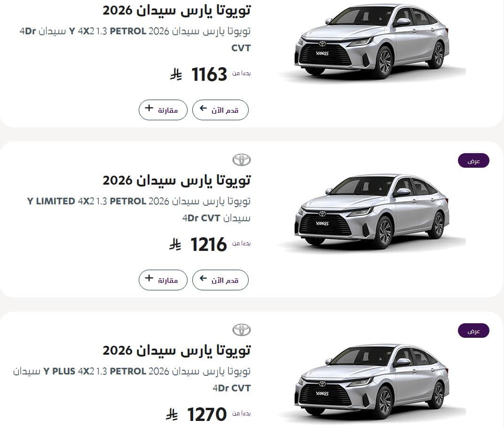The height and width of the screenshot is (428, 504).
Task: Apply now for the Yaris Y LIMITED
Action: pos(220,280)
